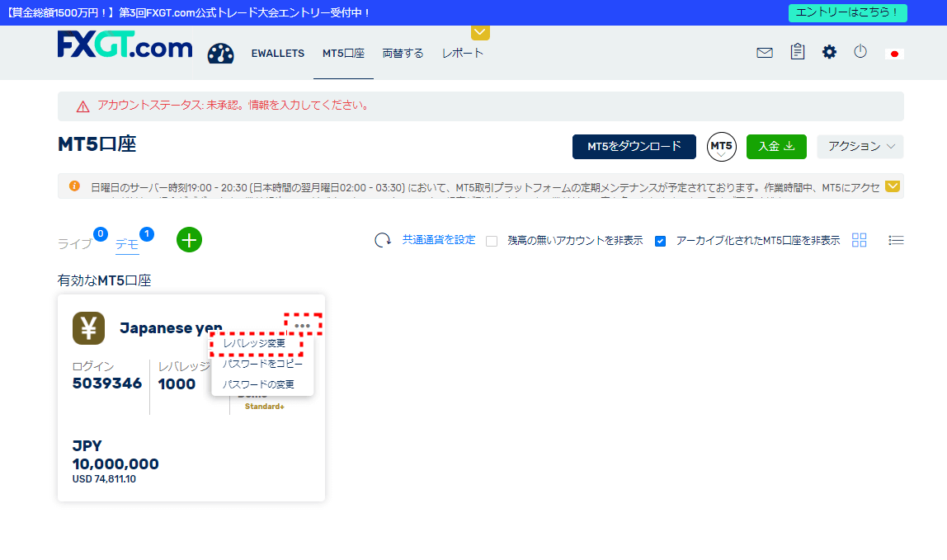947x560 pixels.
Task: Open the アクション dropdown
Action: tap(860, 147)
